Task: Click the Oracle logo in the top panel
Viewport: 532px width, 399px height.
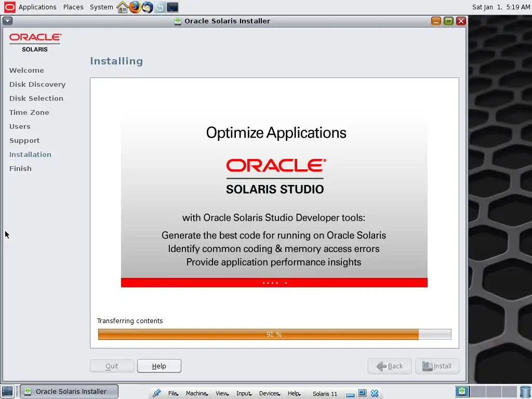Action: (x=9, y=7)
